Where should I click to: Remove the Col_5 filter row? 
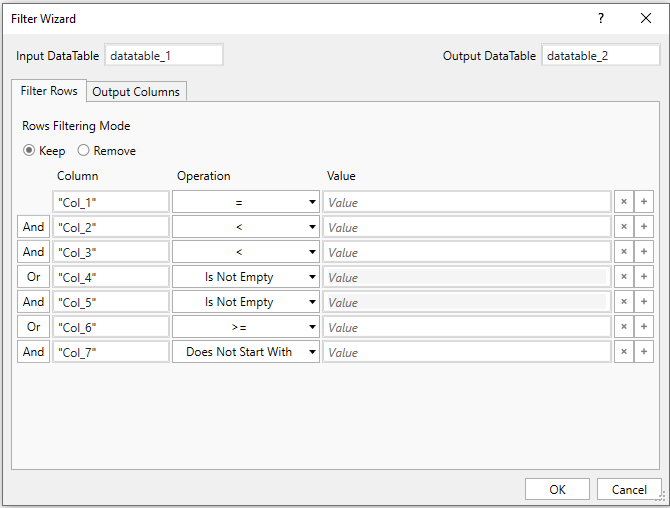623,302
